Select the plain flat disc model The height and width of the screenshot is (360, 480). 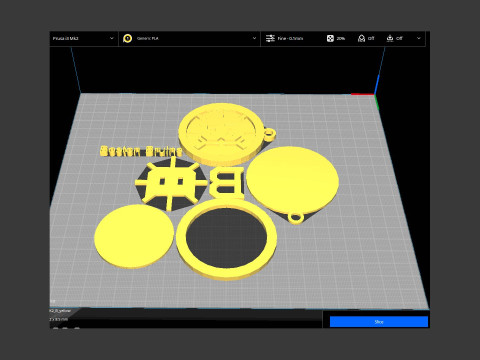click(134, 236)
